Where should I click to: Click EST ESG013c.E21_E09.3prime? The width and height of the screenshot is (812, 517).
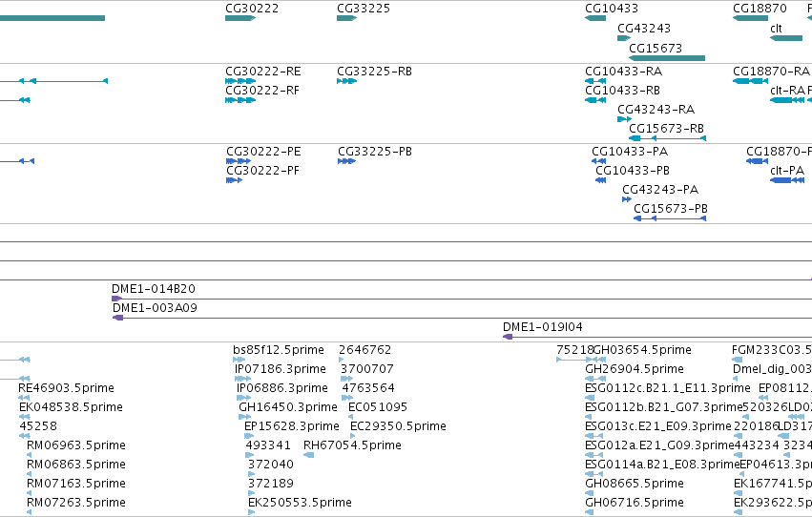658,426
